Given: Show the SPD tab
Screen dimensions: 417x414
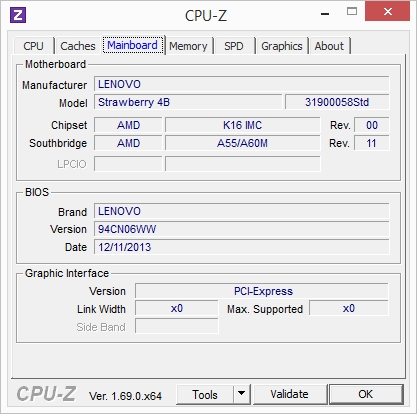Looking at the screenshot, I should 234,46.
